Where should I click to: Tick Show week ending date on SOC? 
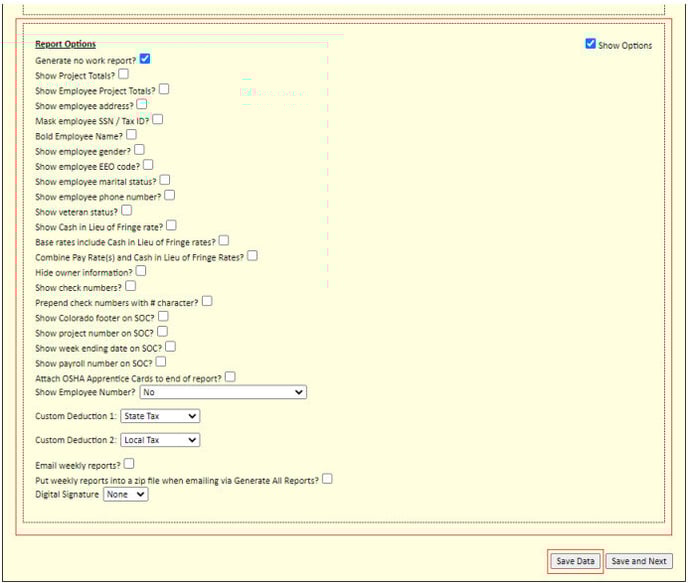171,347
